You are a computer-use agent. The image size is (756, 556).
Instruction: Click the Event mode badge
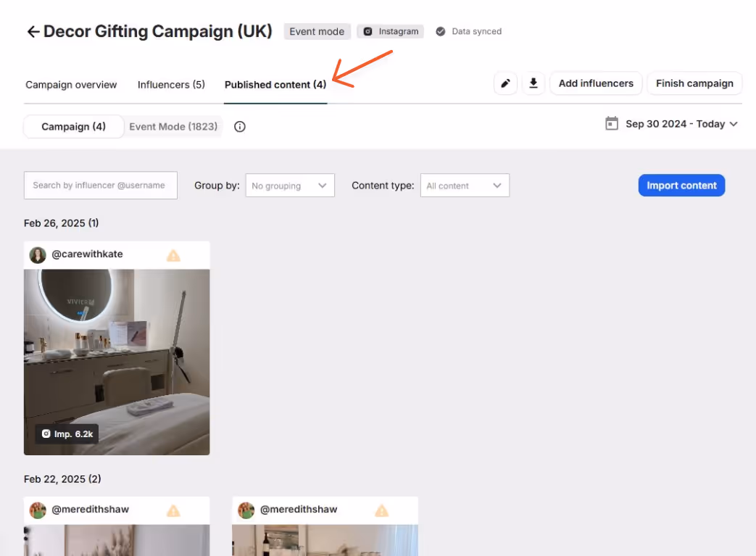[317, 31]
